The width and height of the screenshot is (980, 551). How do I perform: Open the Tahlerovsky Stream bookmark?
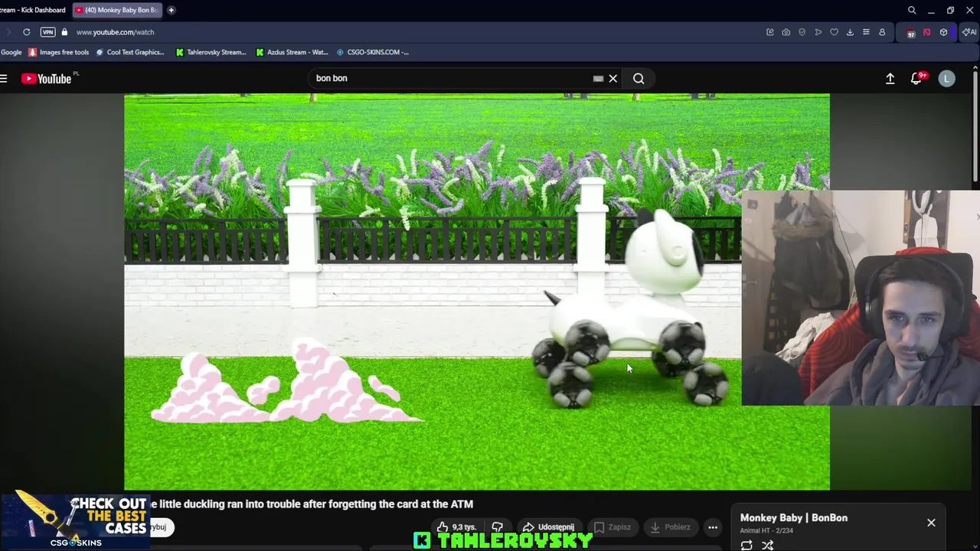pos(211,52)
